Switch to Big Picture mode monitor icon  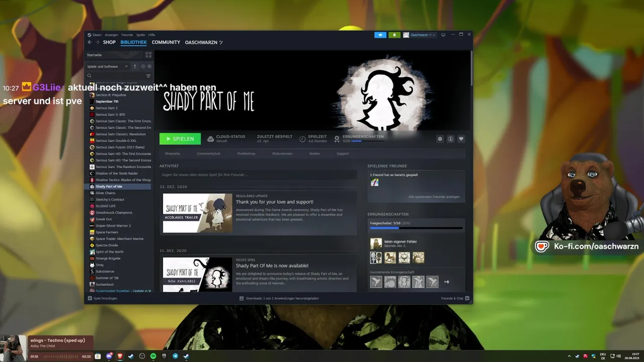click(x=443, y=35)
